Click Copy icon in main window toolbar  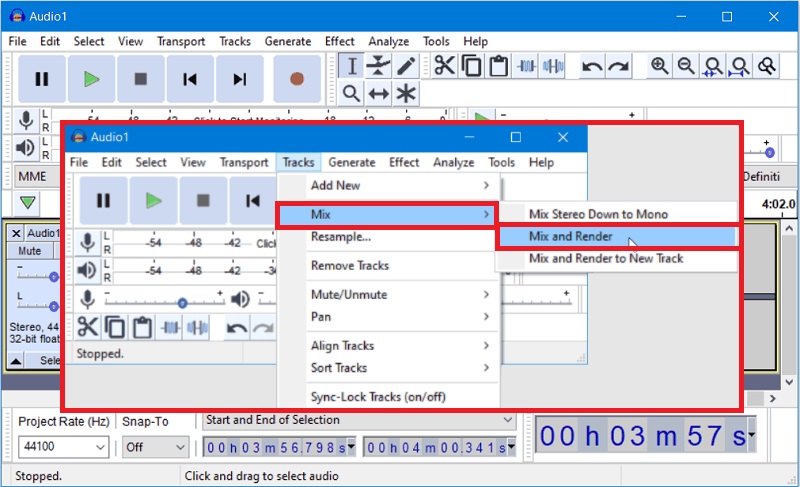point(471,66)
